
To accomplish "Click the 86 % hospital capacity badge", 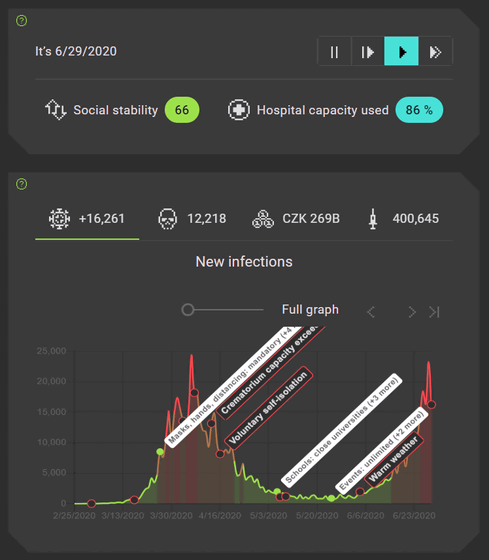I will [x=419, y=110].
